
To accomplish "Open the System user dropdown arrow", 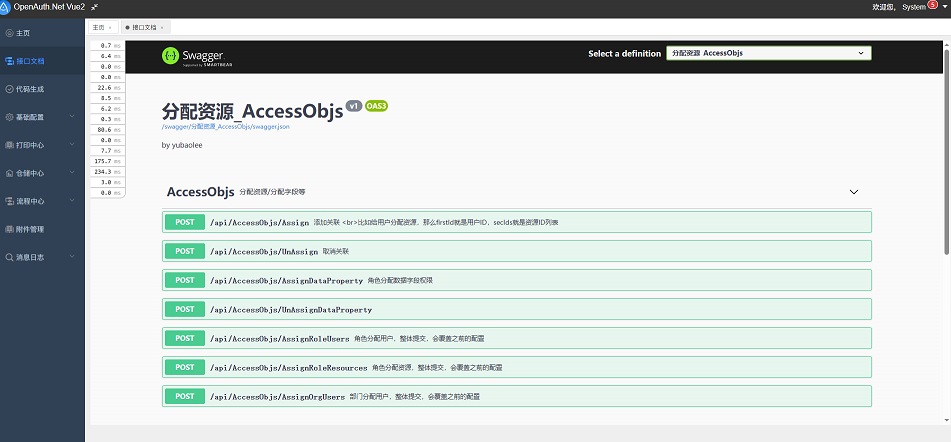I will tap(944, 7).
